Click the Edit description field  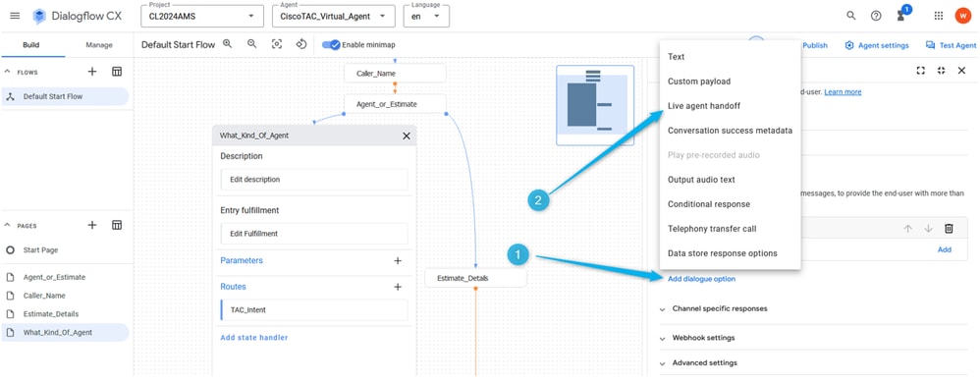pos(314,180)
